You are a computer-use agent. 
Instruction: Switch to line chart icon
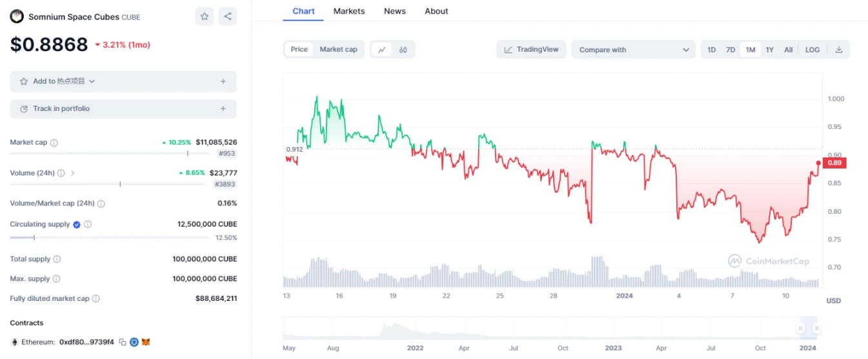382,50
